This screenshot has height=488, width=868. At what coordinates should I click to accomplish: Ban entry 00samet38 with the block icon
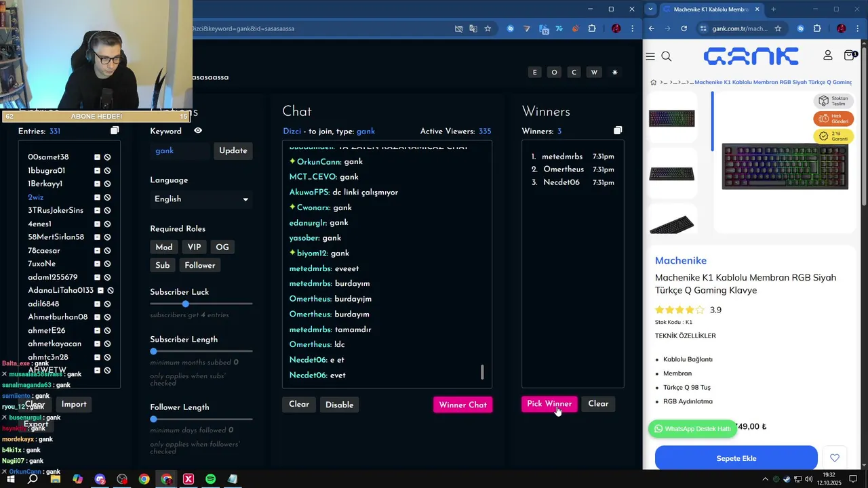pyautogui.click(x=107, y=157)
